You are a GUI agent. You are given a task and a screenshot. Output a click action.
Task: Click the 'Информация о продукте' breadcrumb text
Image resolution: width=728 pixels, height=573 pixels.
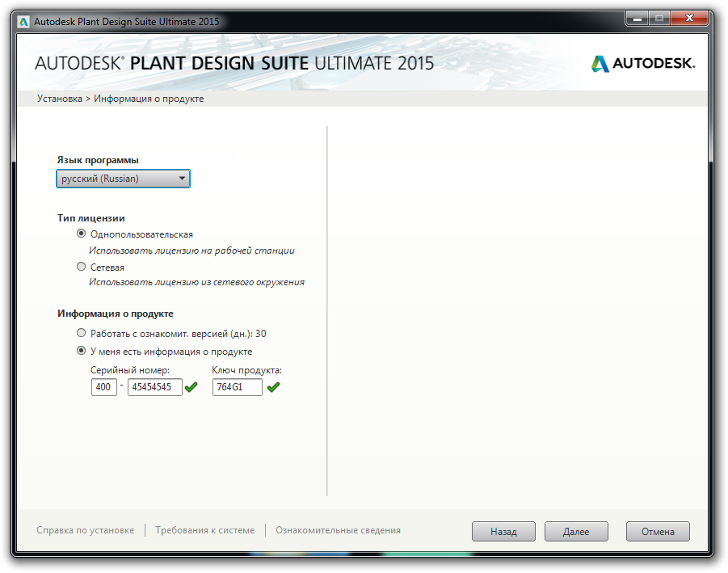(149, 99)
